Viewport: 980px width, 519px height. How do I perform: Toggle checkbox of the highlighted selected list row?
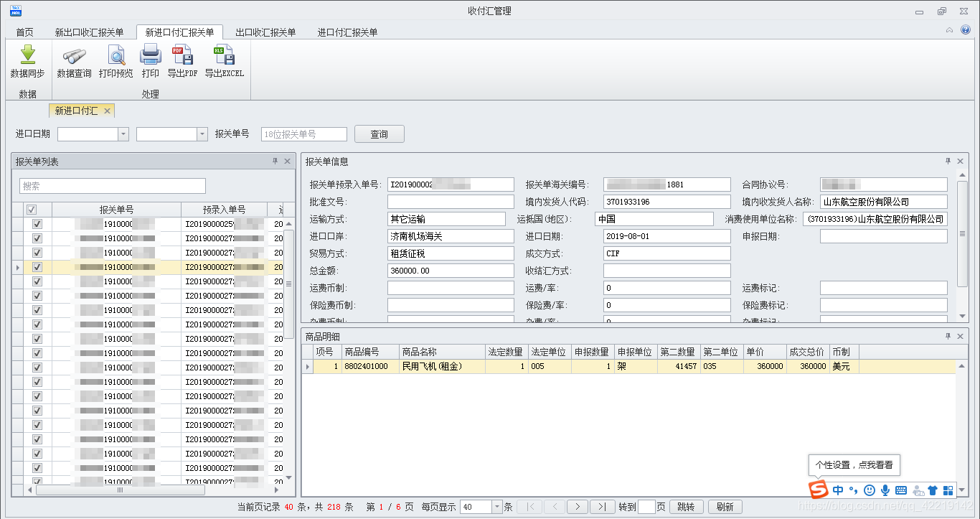click(37, 267)
